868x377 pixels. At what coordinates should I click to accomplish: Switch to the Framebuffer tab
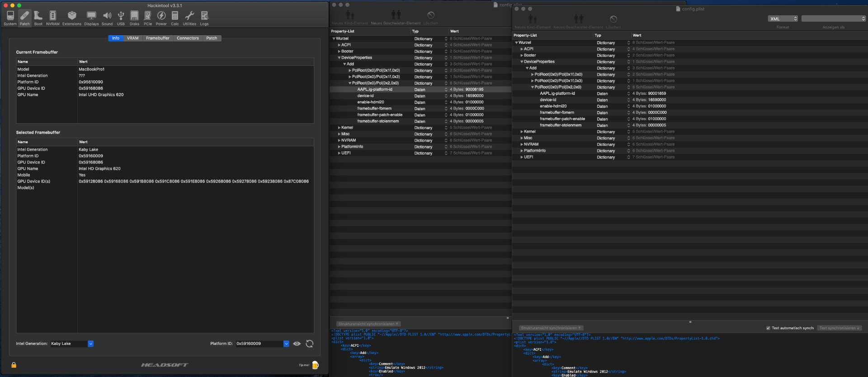point(157,38)
